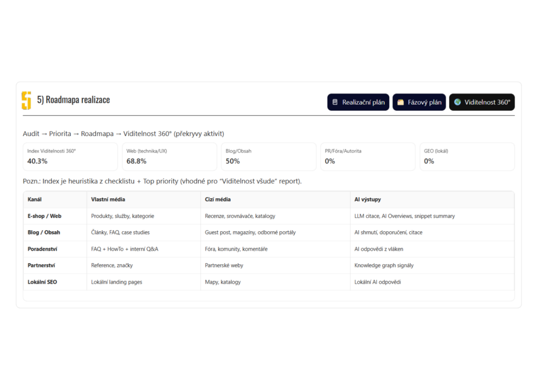
Task: Click the globe icon in Viditelnost 360°
Action: pyautogui.click(x=458, y=102)
